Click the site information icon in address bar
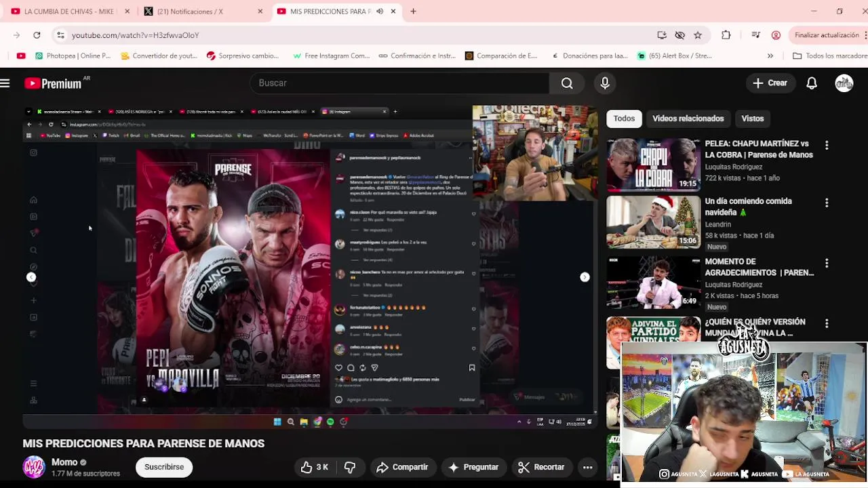868x488 pixels. tap(60, 35)
